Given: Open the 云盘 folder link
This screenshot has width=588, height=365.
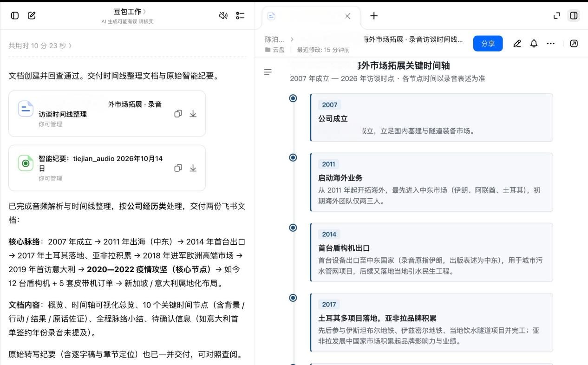Looking at the screenshot, I should [x=278, y=50].
